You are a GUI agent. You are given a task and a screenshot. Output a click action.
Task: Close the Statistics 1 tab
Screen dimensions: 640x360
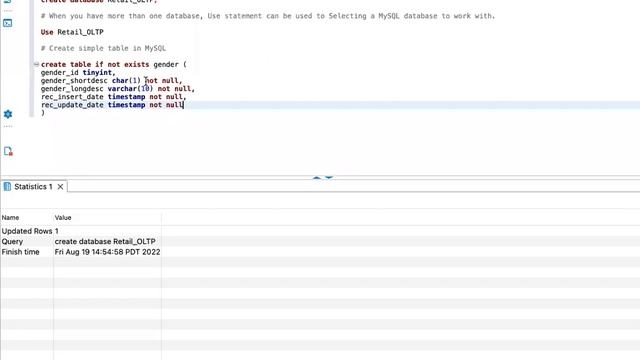tap(60, 187)
